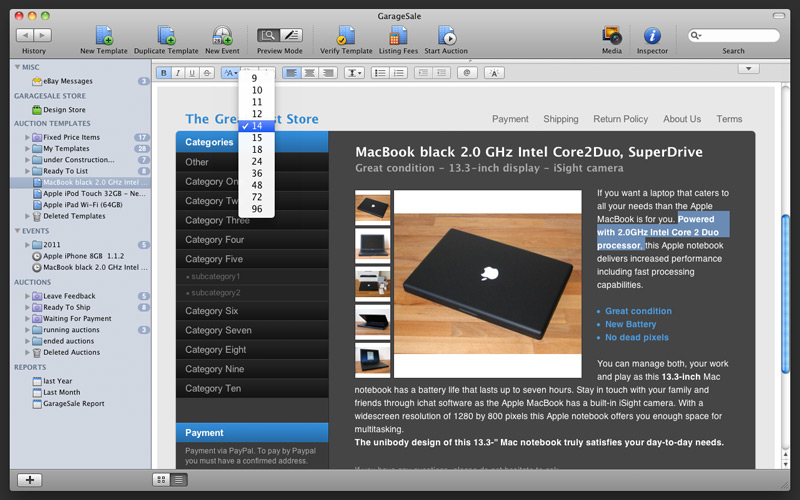800x500 pixels.
Task: Open the Shipping link
Action: pos(561,119)
